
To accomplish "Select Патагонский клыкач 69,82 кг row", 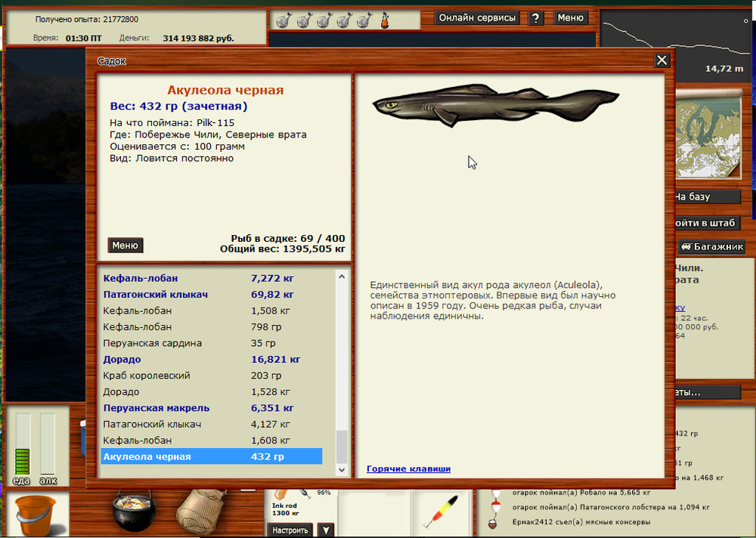I will tap(211, 295).
